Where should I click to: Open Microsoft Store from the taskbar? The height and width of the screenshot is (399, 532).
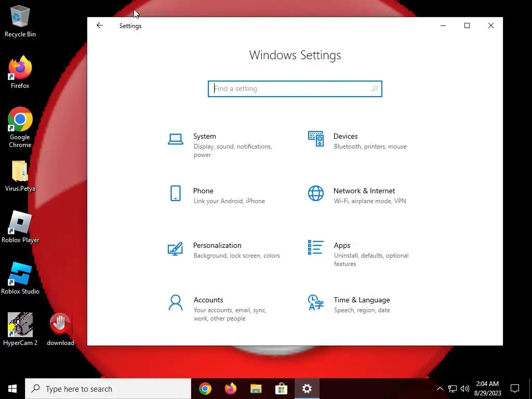(281, 389)
